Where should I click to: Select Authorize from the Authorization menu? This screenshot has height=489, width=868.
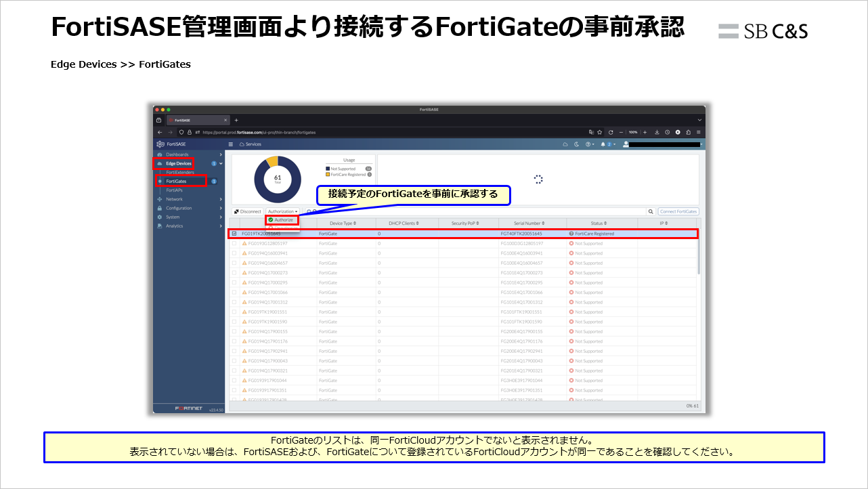pyautogui.click(x=282, y=220)
